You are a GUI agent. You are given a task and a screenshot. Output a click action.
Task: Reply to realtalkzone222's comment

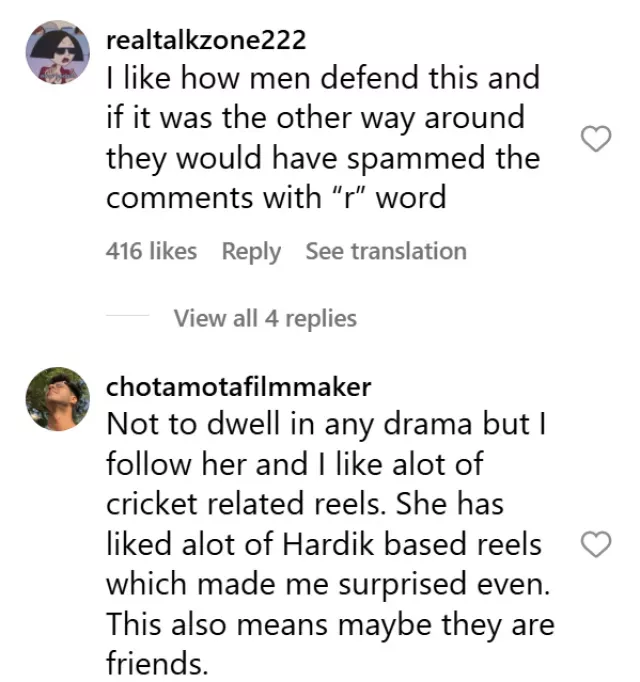tap(251, 251)
